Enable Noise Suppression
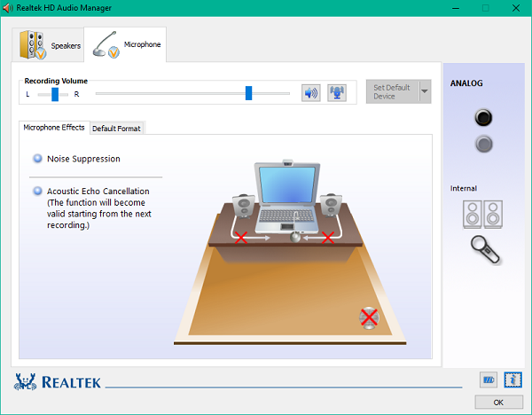 pos(37,159)
